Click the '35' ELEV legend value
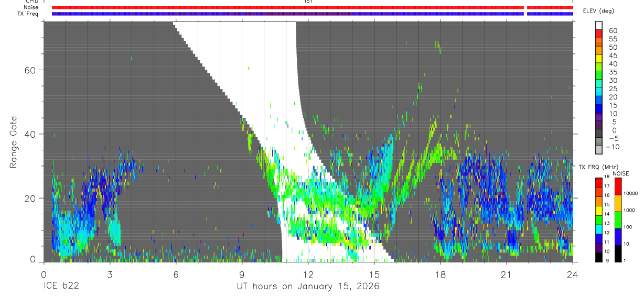644x297 pixels. [x=613, y=72]
